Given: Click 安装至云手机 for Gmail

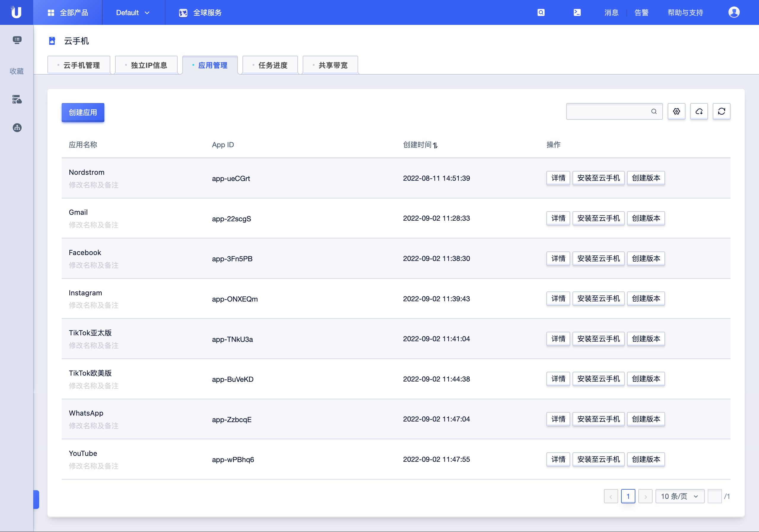Looking at the screenshot, I should (x=598, y=218).
